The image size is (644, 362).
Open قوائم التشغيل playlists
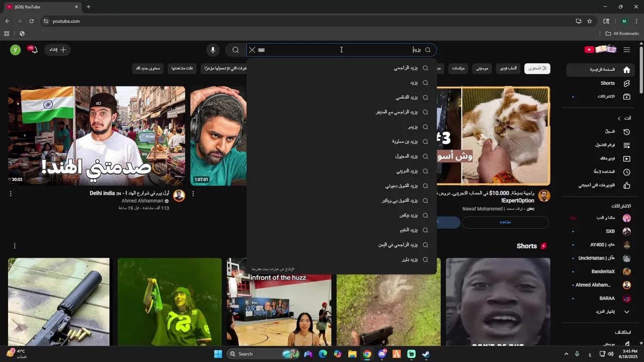point(600,145)
